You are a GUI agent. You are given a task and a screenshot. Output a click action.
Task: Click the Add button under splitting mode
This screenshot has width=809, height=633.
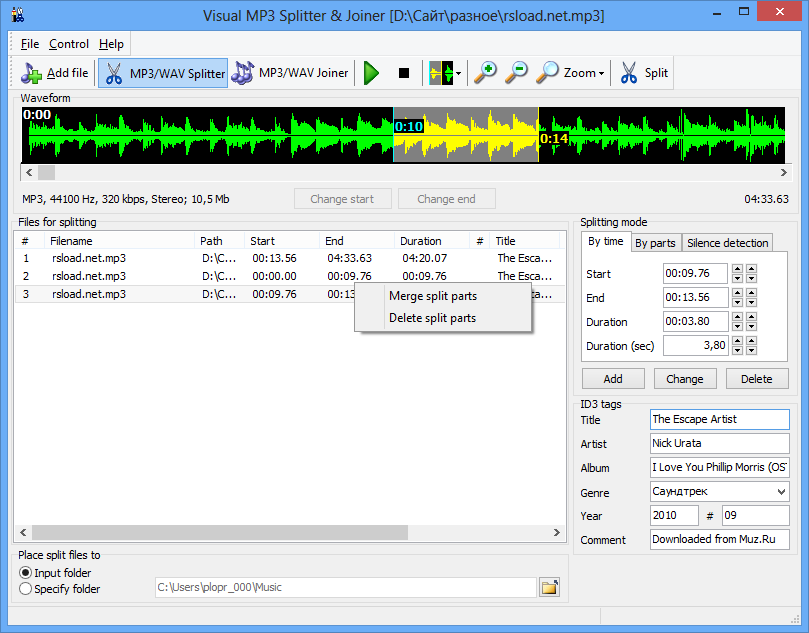[612, 378]
